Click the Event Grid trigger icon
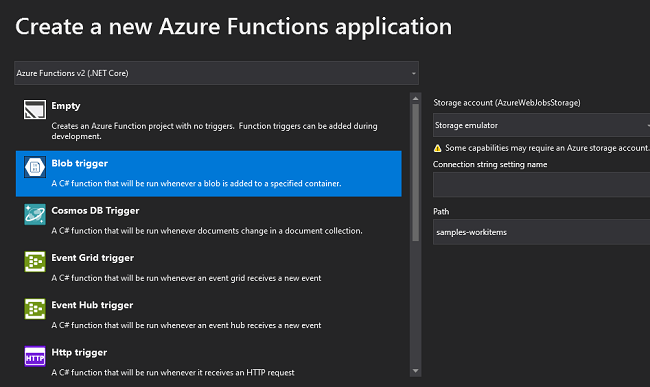 35,261
